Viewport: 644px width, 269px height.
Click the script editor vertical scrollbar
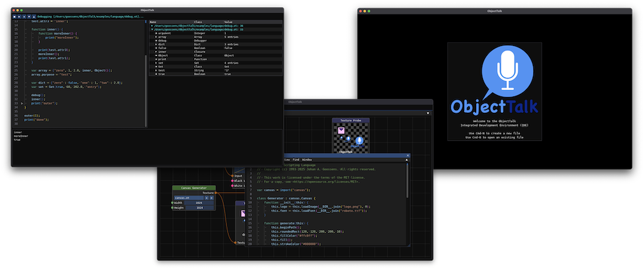(x=408, y=180)
